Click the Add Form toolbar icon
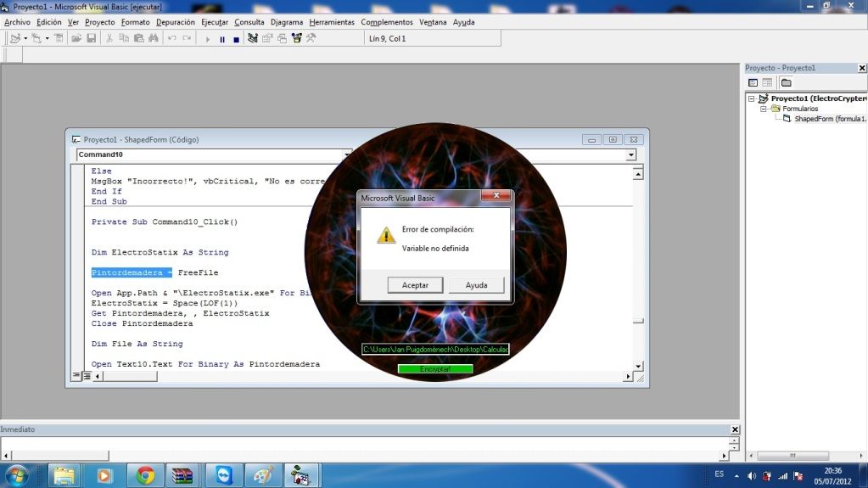This screenshot has height=488, width=868. [x=36, y=38]
